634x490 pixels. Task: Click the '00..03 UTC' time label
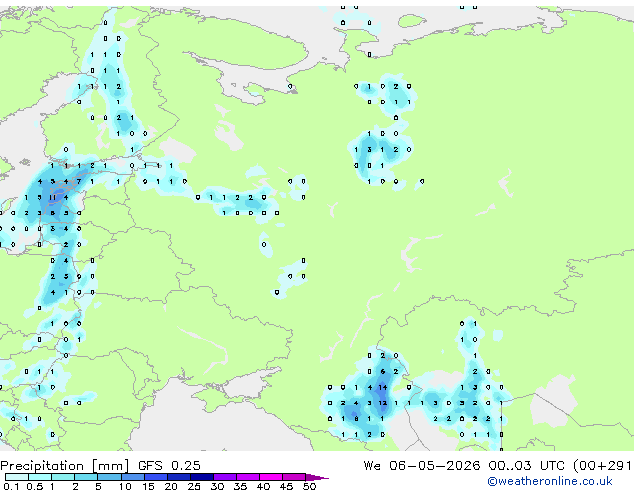526,465
